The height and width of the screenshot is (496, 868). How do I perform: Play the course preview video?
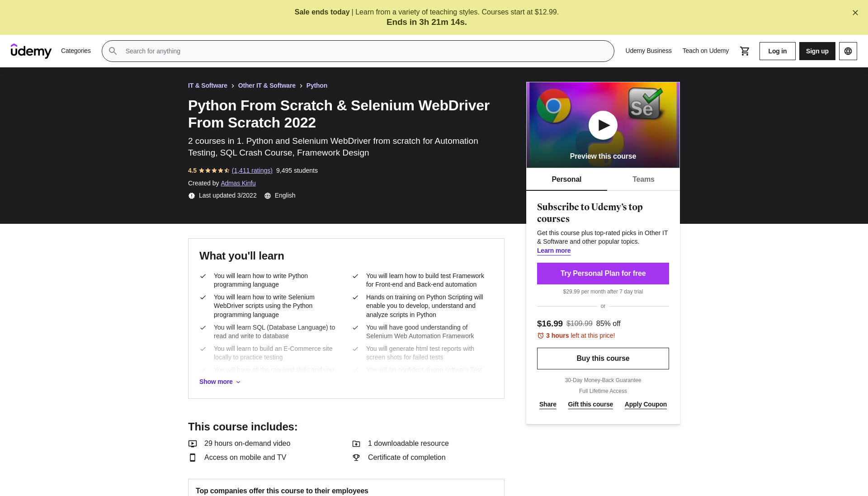tap(603, 125)
